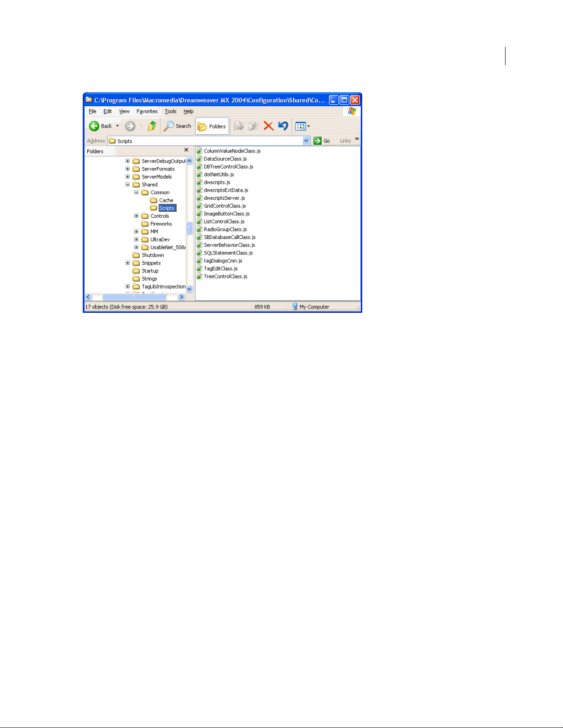Click folder tree scroll up arrow
563x728 pixels.
189,161
